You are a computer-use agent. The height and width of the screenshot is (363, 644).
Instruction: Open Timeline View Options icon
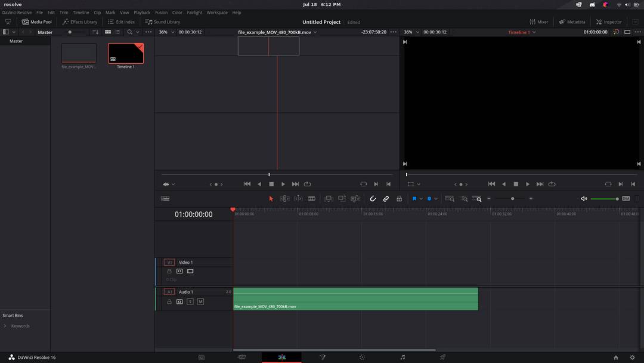(x=165, y=199)
